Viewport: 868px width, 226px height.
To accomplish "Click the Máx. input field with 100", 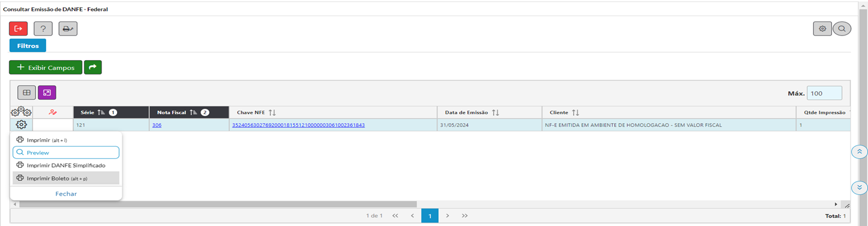I will click(824, 93).
